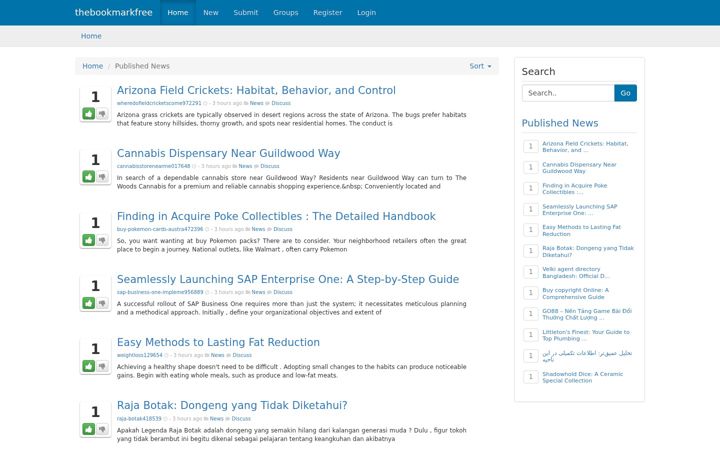Open sidebar link GO88 – Nền Tảng Game
The height and width of the screenshot is (450, 720).
tap(587, 314)
